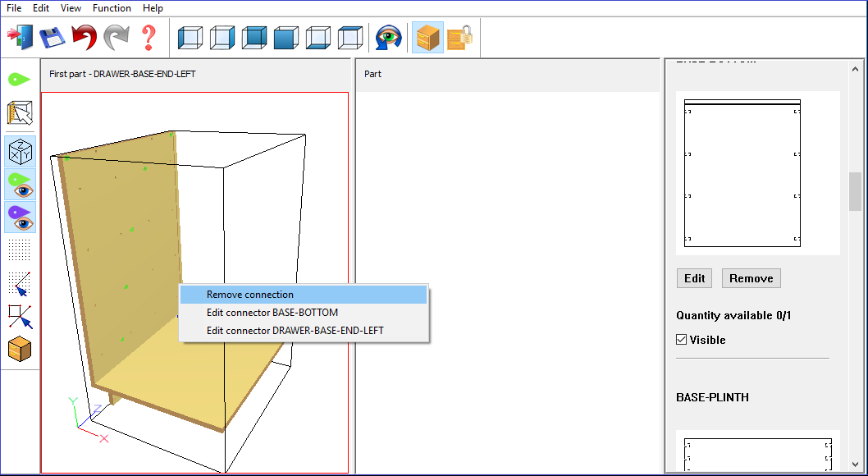The image size is (868, 476).
Task: Click the eye with rotating arrow icon
Action: pyautogui.click(x=388, y=38)
